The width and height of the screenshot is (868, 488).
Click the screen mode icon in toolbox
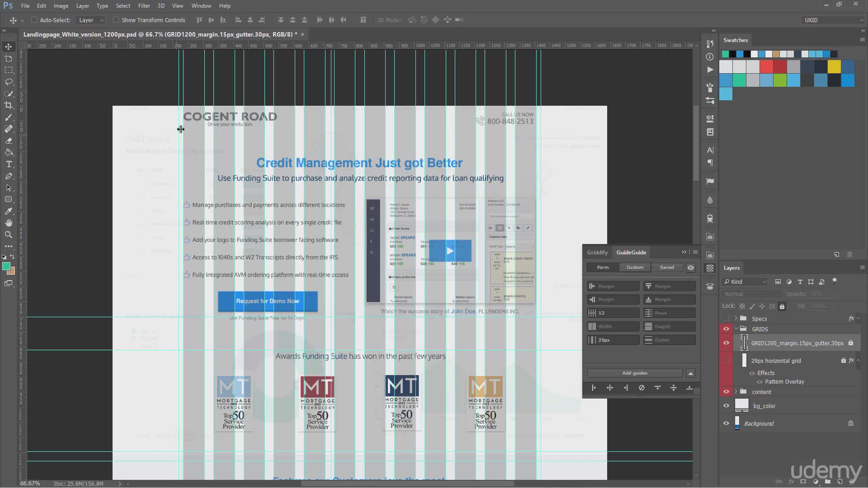point(9,283)
